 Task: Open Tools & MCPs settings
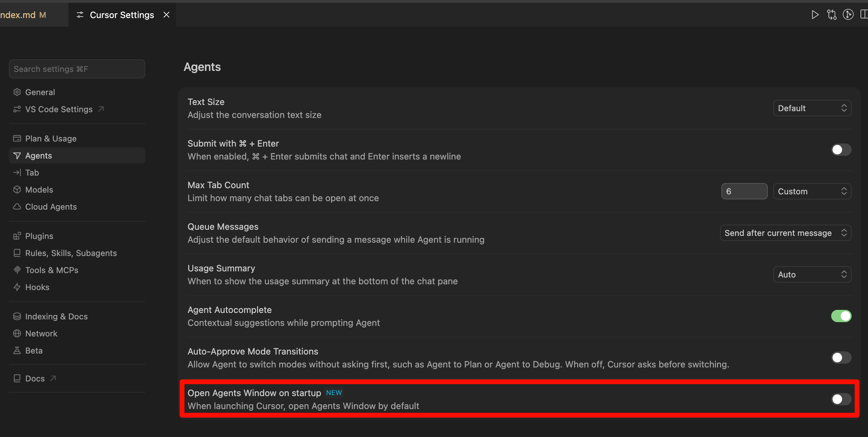click(x=77, y=270)
